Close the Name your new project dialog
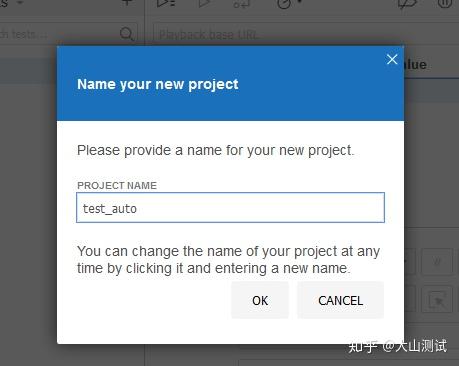This screenshot has width=459, height=366. (392, 59)
